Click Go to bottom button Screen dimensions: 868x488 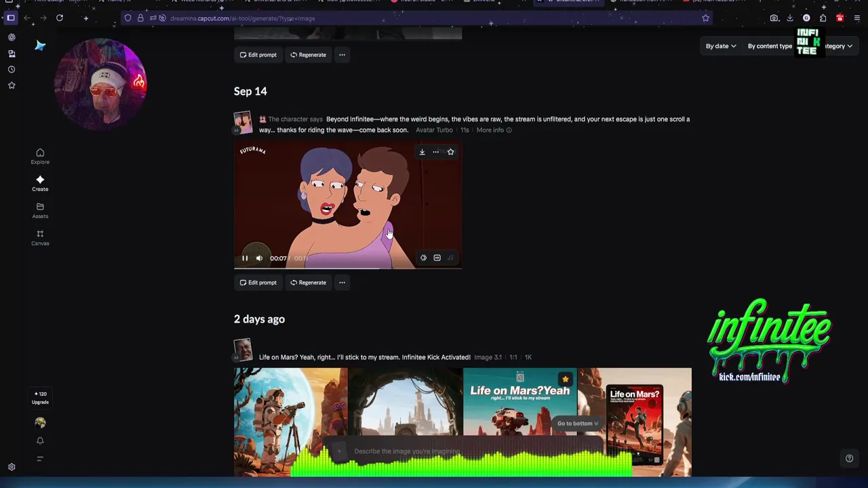(578, 424)
